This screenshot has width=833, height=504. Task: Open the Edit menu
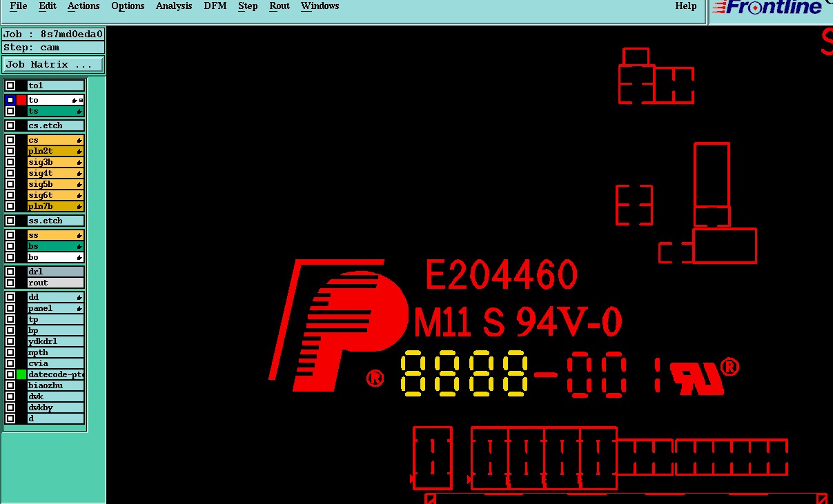coord(48,6)
